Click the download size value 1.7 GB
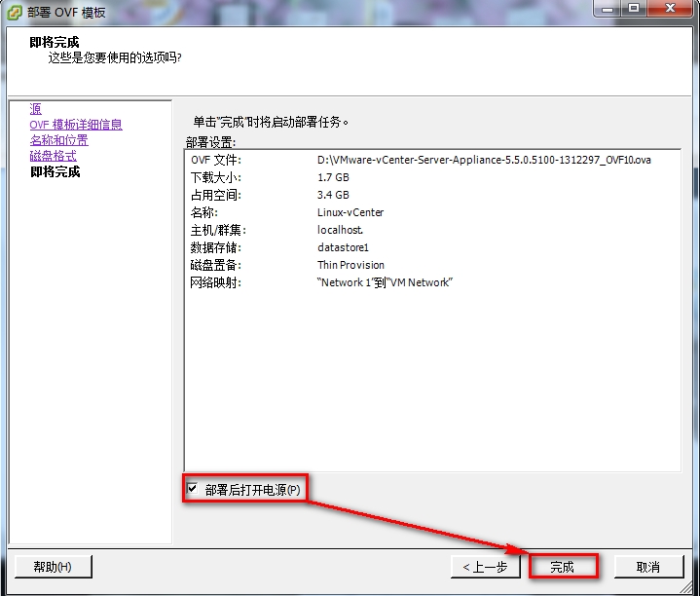 point(333,177)
